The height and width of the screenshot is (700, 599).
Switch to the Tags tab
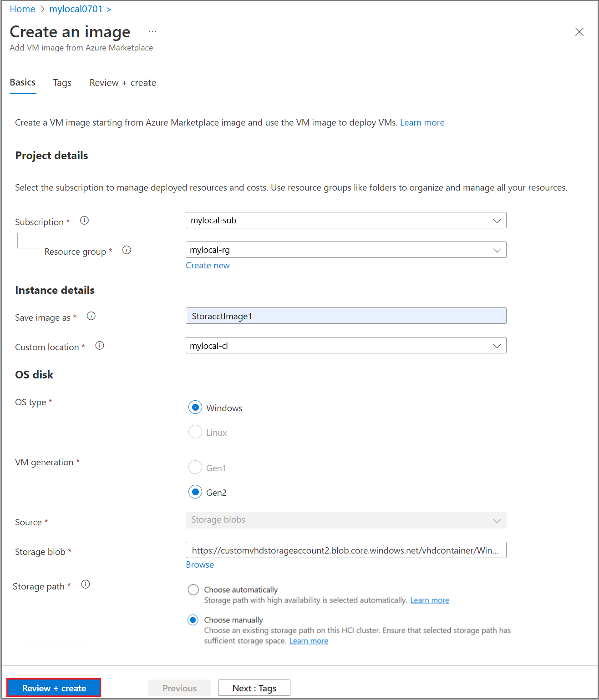pyautogui.click(x=62, y=83)
